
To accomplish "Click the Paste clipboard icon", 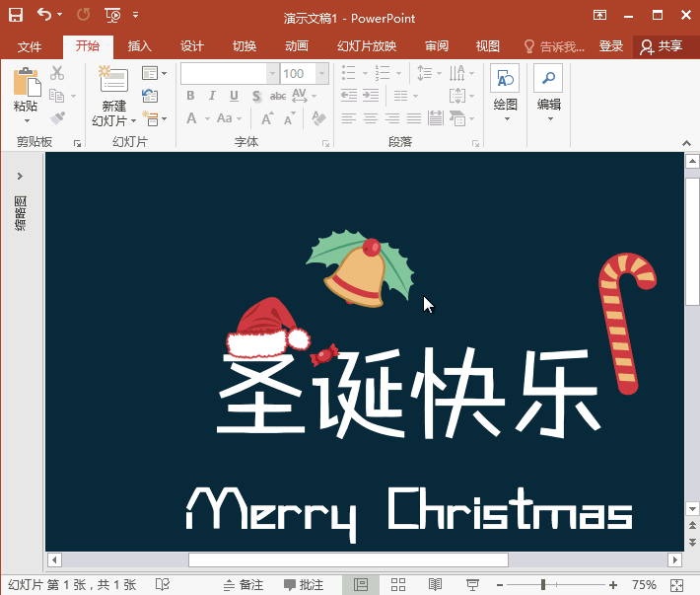I will [26, 83].
